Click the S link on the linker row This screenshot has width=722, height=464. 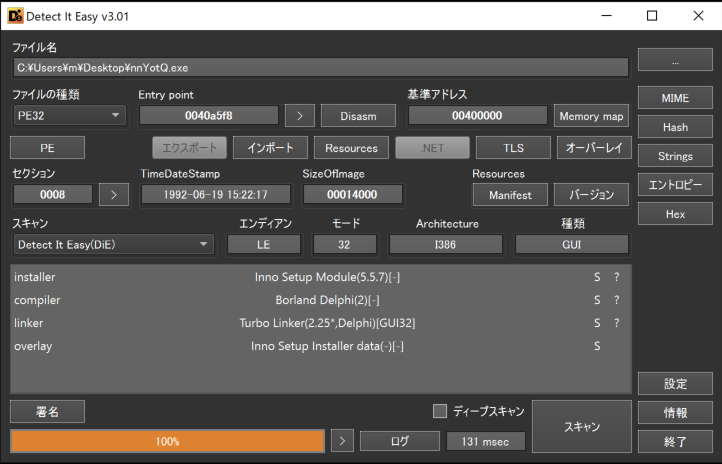pyautogui.click(x=597, y=323)
